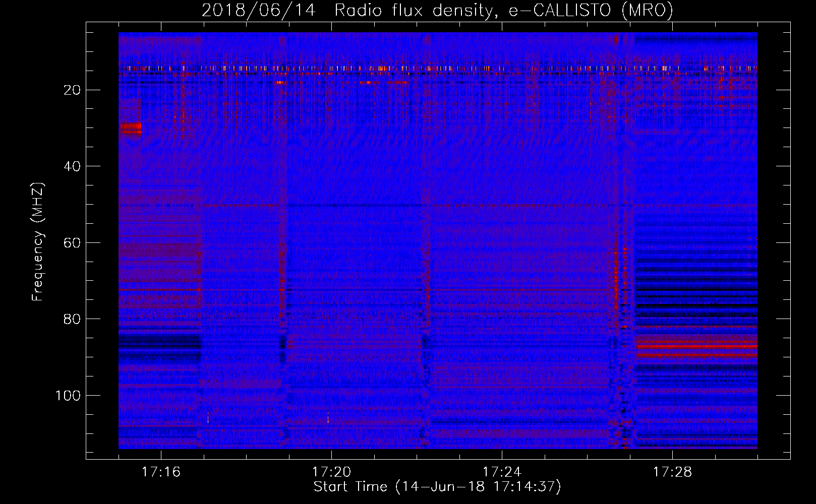Click the Start Time axis label
816x504 pixels.
(x=437, y=487)
